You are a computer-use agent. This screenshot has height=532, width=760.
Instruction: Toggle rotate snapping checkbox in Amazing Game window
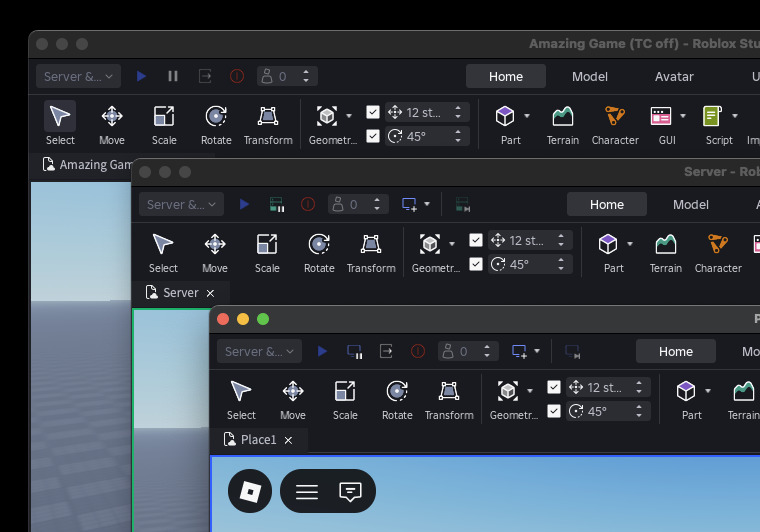[373, 136]
